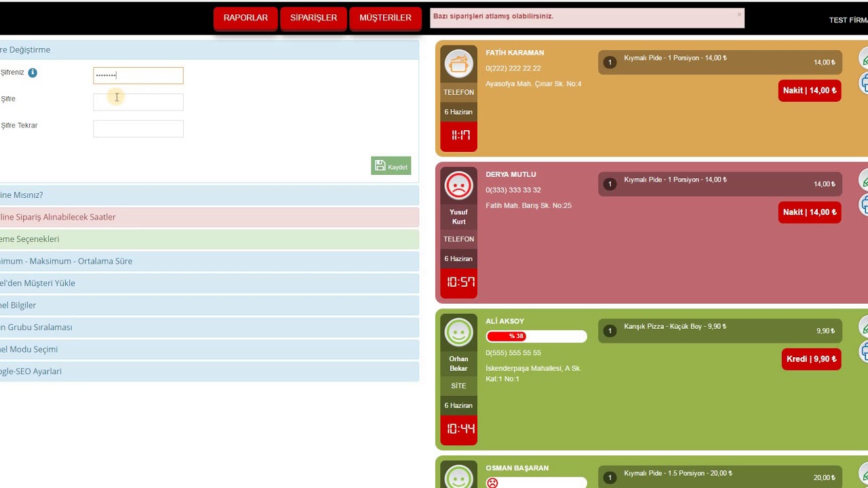Expand Online Sipariş Alınabilecek Saatler section
Viewport: 868px width, 488px height.
click(x=209, y=217)
